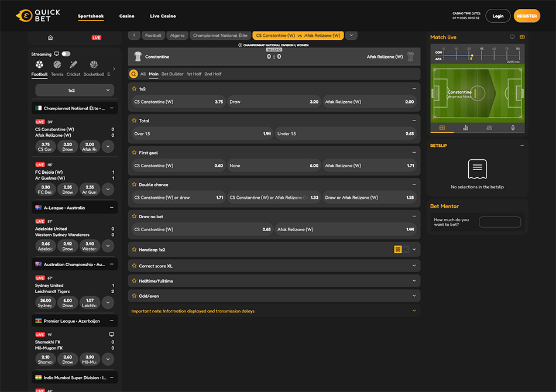556x392 pixels.
Task: Switch Handicap 1x2 to the grid view
Action: 398,249
